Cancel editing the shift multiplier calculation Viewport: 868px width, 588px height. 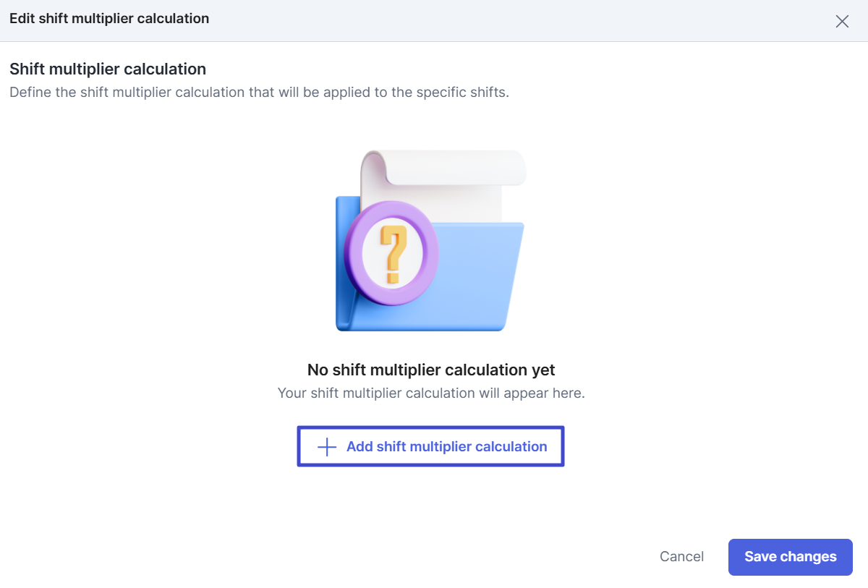[x=681, y=557]
